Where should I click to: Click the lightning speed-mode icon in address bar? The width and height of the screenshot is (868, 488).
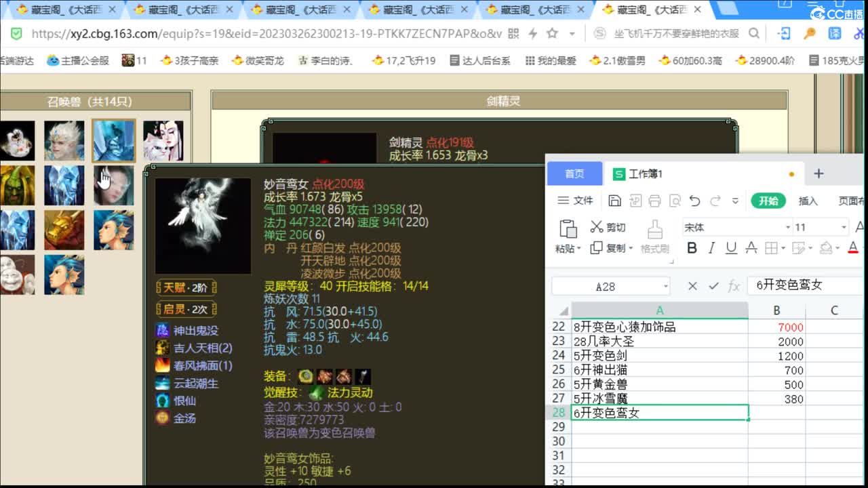(x=532, y=33)
